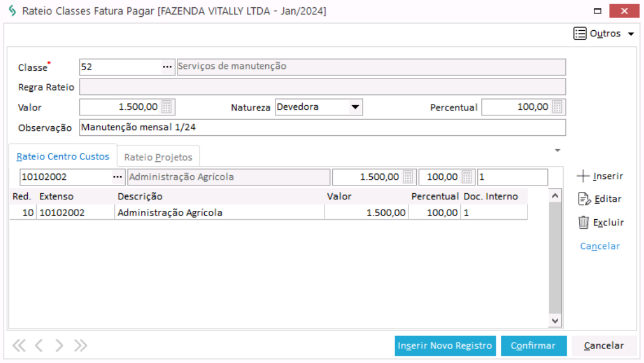Click the Excluir trash icon
This screenshot has height=363, width=644.
[583, 222]
